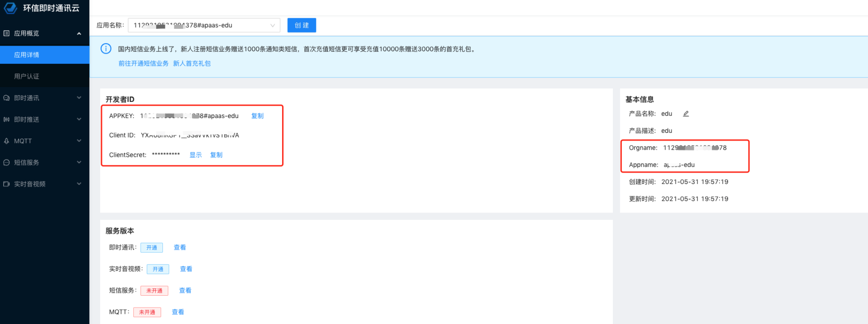Click the 即时通讯 chat bubble icon
This screenshot has width=868, height=324.
[x=6, y=98]
